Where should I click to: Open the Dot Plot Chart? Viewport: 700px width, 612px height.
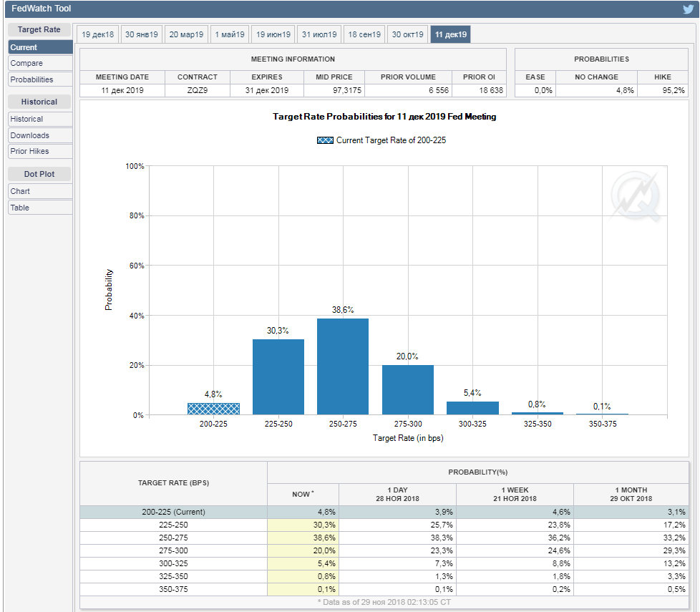40,191
